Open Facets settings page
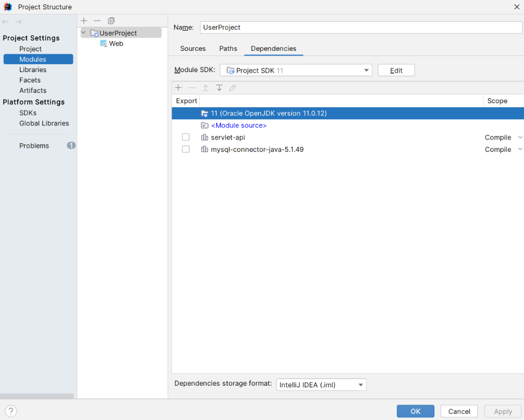524x420 pixels. (x=30, y=80)
